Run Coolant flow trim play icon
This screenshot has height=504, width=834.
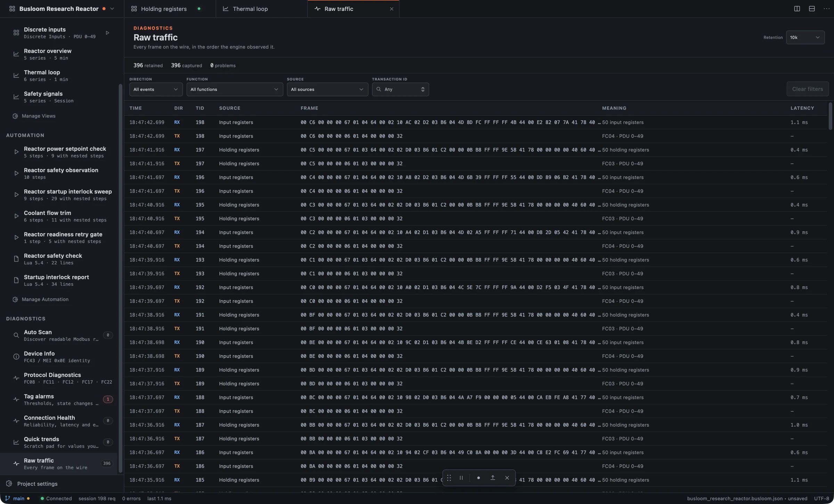(16, 216)
